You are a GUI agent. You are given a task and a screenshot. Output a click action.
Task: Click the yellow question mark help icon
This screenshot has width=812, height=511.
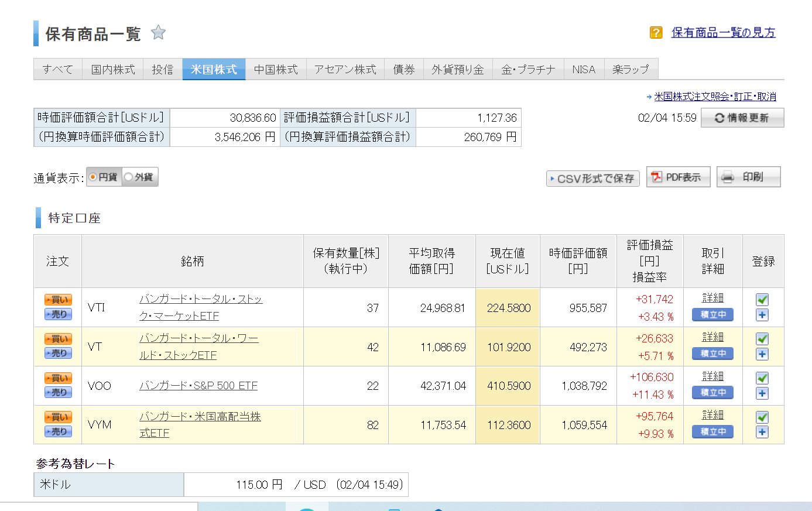point(656,32)
